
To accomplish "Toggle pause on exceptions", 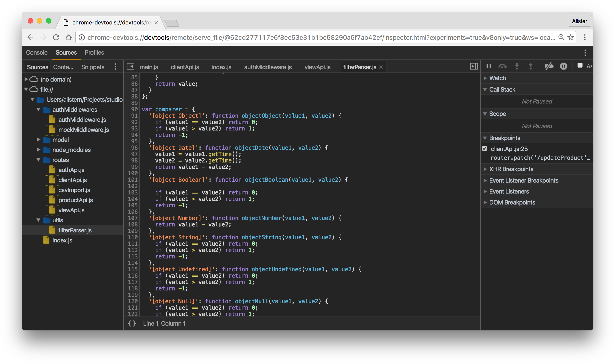I will pyautogui.click(x=564, y=66).
